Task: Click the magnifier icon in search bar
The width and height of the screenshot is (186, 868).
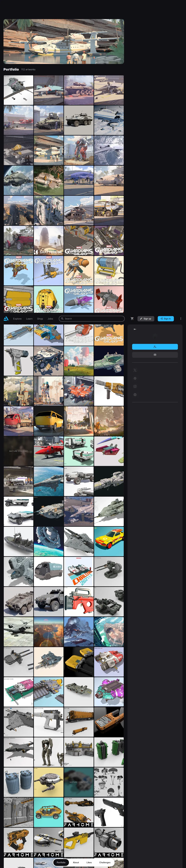Action: point(62,318)
